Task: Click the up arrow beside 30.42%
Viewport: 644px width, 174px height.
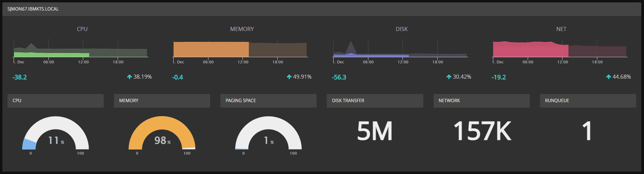Action: coord(449,77)
